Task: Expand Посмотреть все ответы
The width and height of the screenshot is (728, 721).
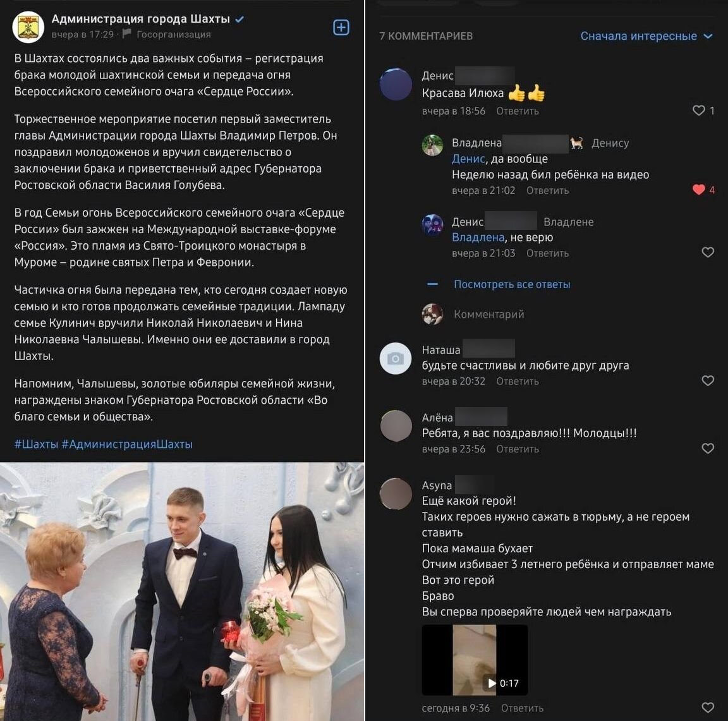Action: (x=513, y=284)
